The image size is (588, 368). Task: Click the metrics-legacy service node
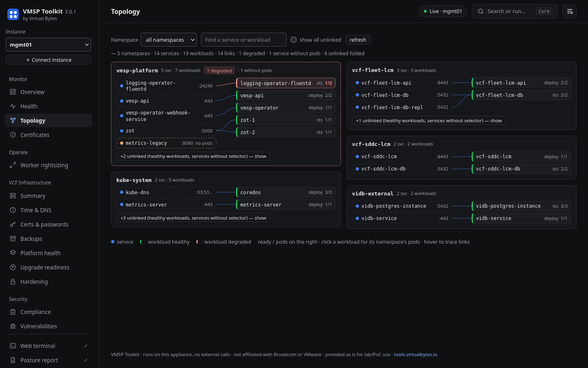click(166, 143)
